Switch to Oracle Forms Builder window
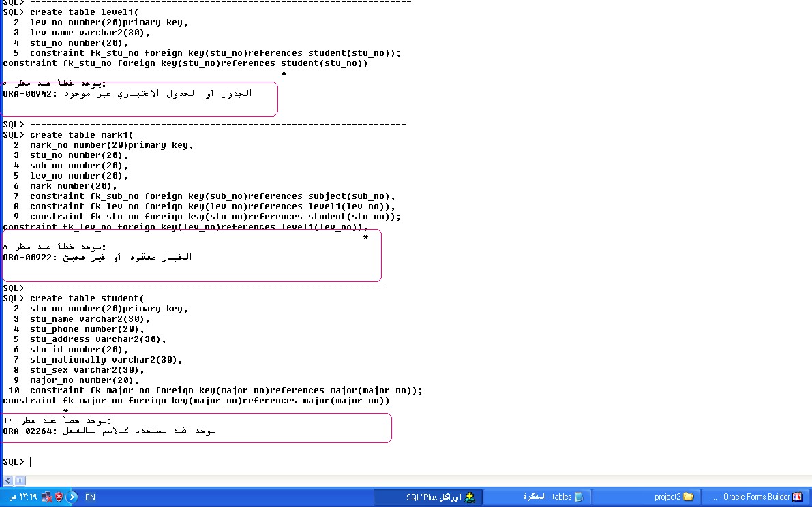The width and height of the screenshot is (812, 507). (755, 497)
